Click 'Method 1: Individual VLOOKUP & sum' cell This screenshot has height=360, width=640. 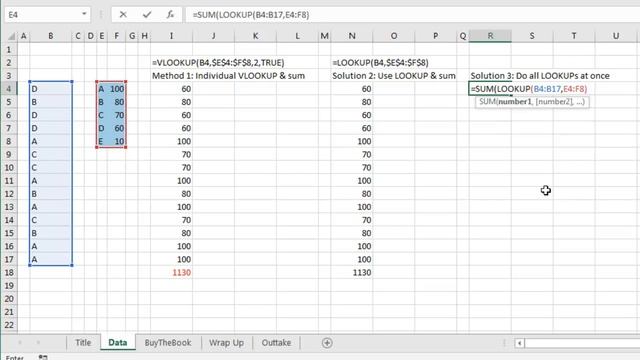(228, 76)
